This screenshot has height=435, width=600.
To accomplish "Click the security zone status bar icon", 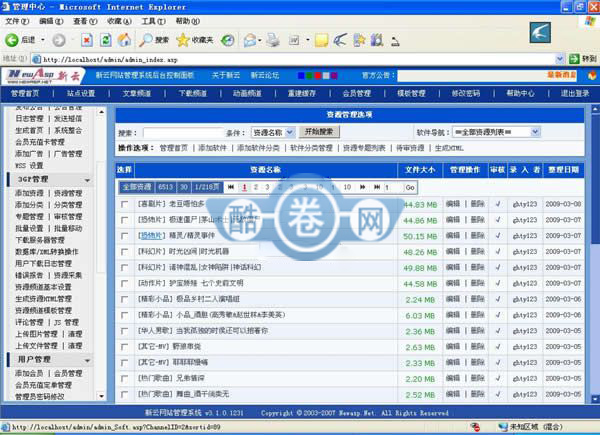I will tap(503, 427).
